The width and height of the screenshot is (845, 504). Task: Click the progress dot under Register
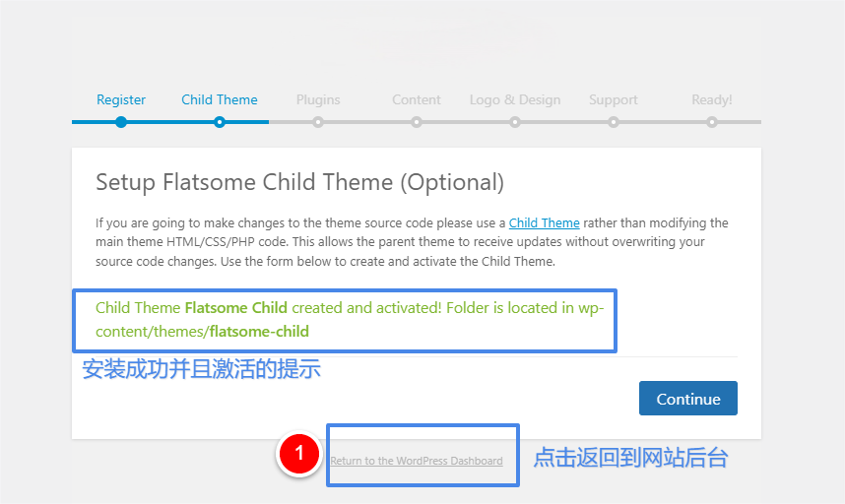tap(121, 122)
